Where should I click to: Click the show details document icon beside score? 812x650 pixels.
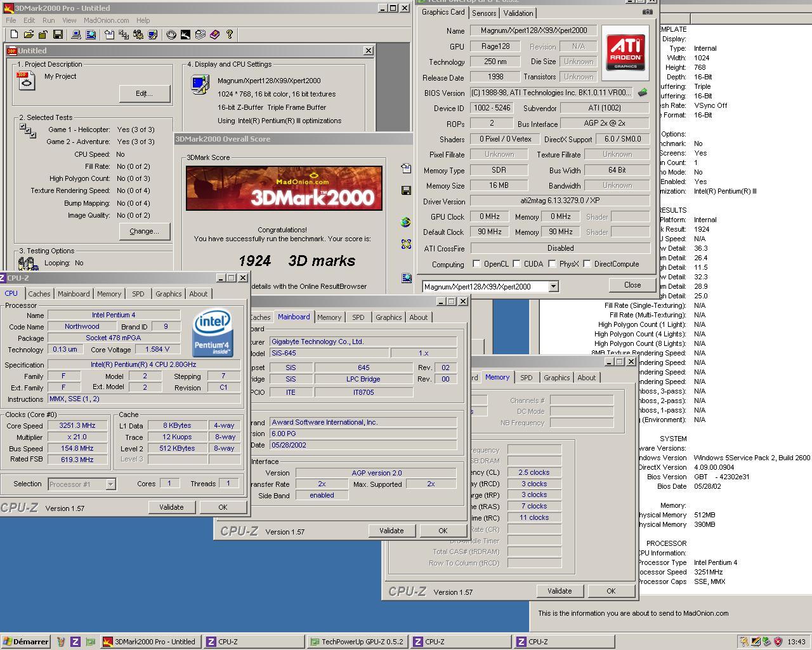pos(406,168)
